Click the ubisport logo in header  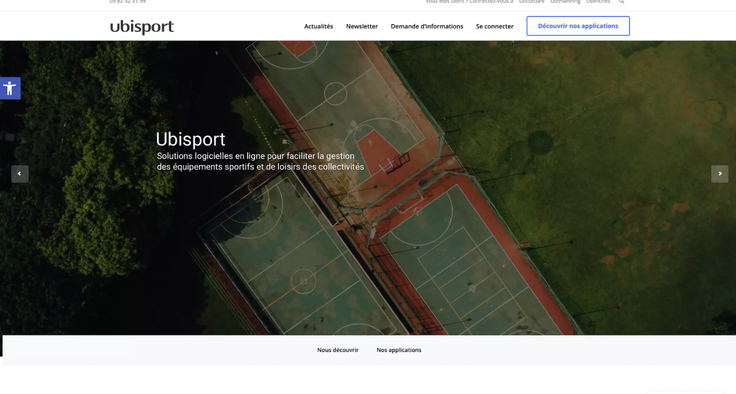pos(142,27)
